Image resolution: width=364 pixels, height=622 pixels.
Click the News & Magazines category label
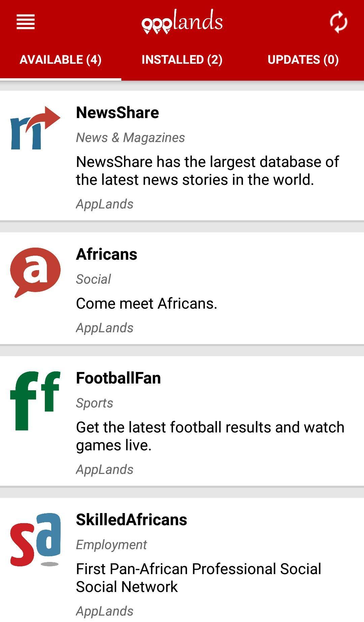[130, 138]
